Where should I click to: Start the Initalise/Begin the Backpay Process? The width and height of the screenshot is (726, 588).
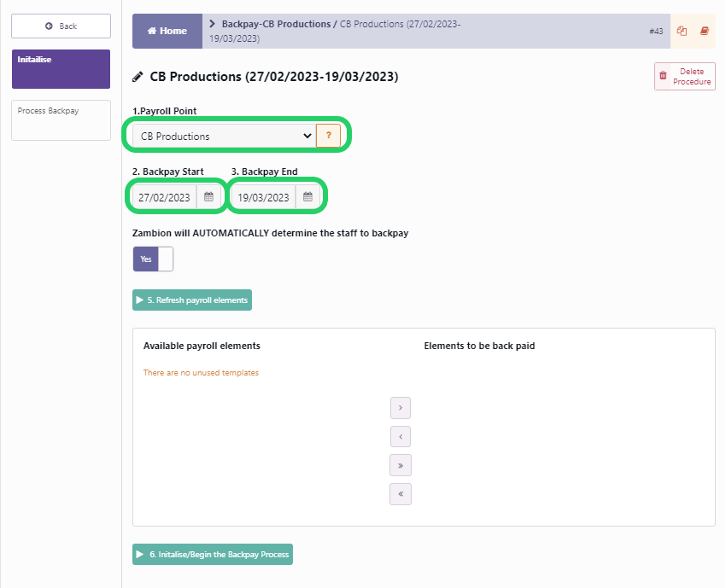212,554
